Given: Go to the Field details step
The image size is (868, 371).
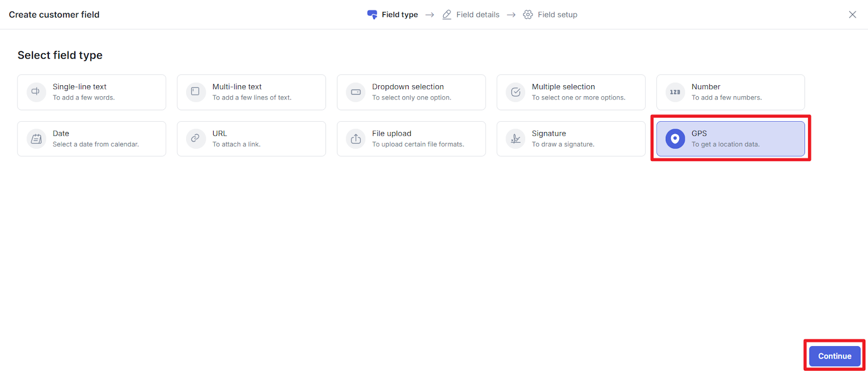Looking at the screenshot, I should 477,15.
